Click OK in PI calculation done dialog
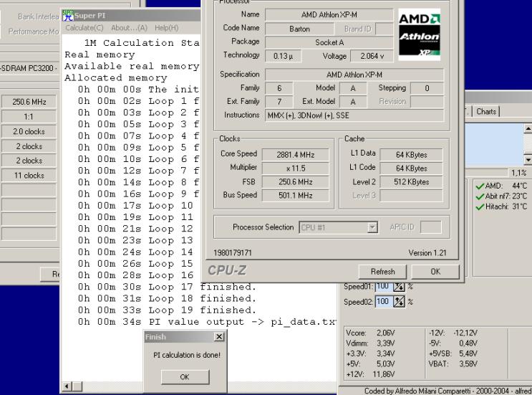This screenshot has height=395, width=532. coord(185,377)
